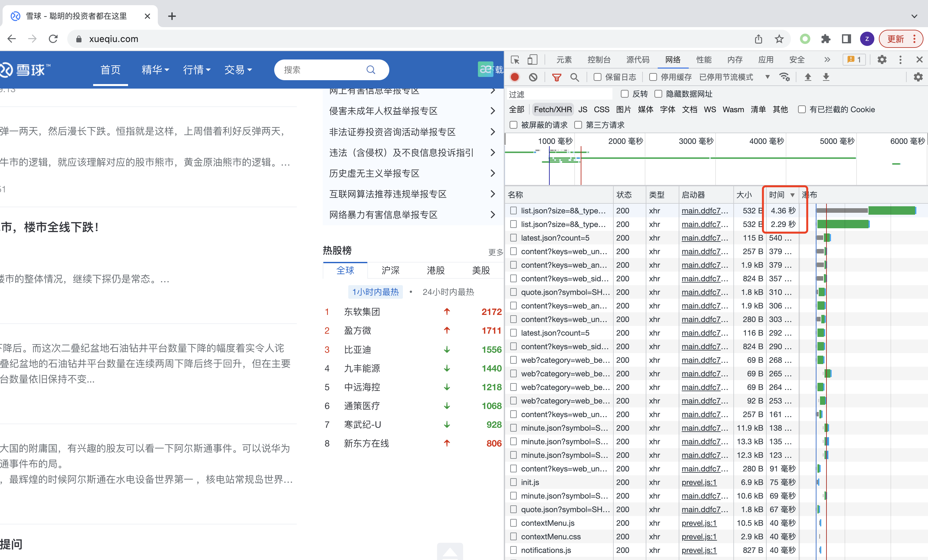Switch to the 源代码 DevTools tab

(638, 59)
